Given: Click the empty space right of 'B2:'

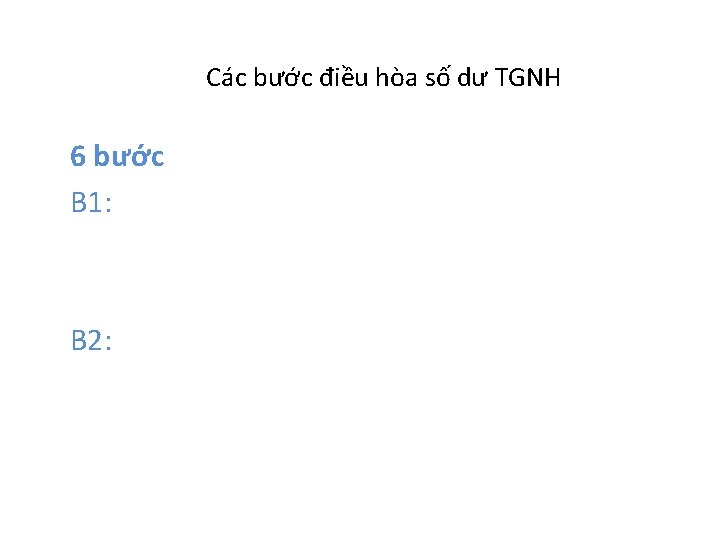Looking at the screenshot, I should point(367,341).
